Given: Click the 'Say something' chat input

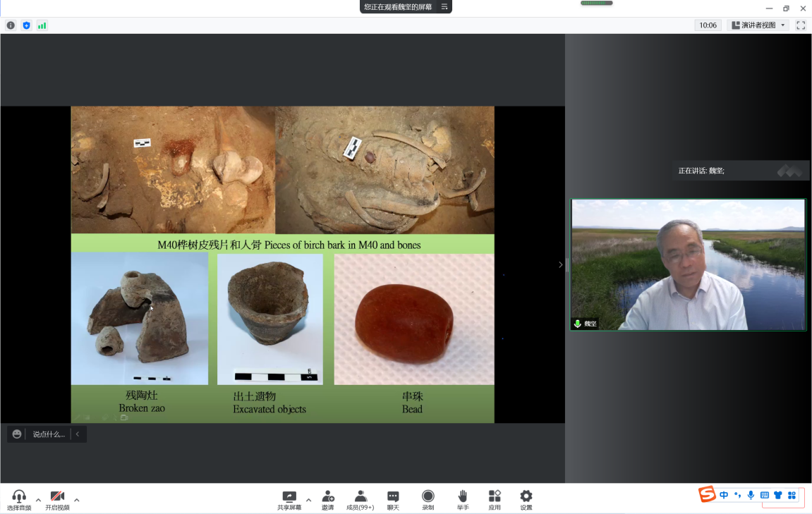Looking at the screenshot, I should [48, 434].
